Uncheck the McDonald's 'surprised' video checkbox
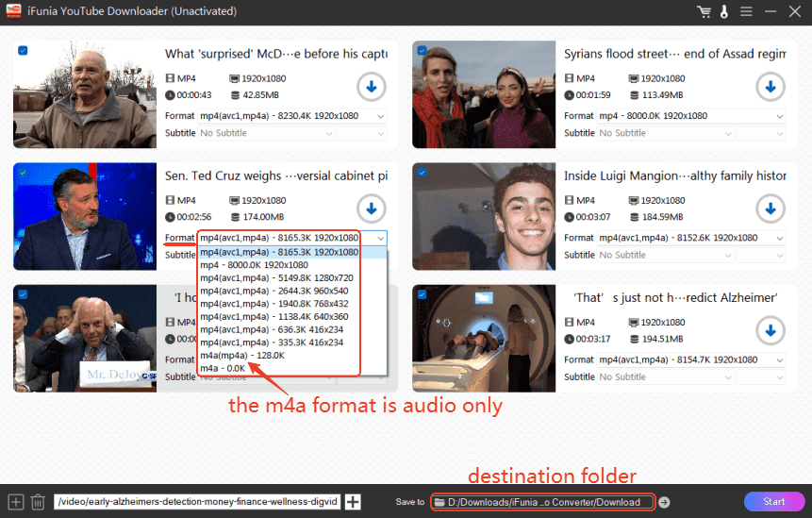The image size is (812, 518). tap(23, 51)
